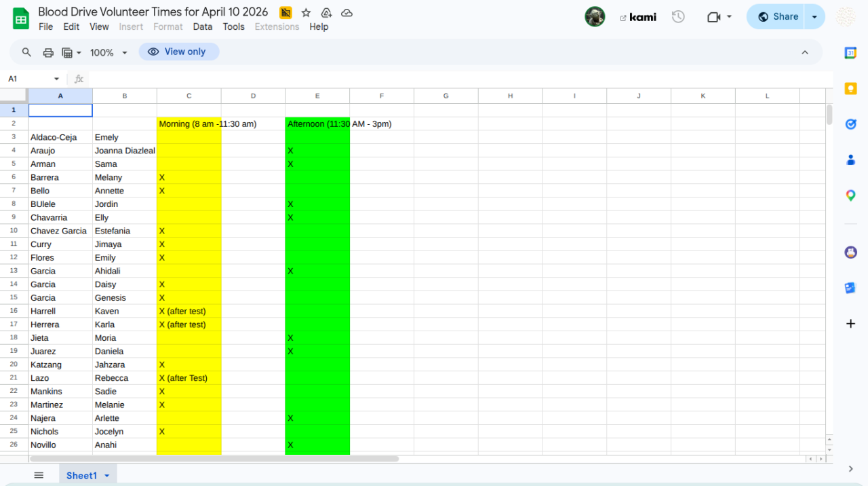
Task: Open the all sheets list icon
Action: tap(39, 475)
